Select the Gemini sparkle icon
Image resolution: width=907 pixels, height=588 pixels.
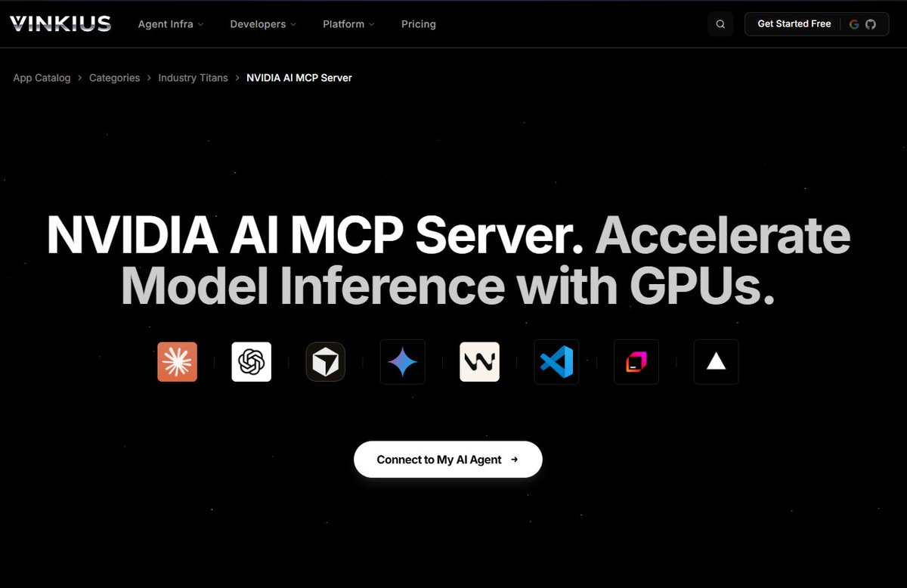[x=403, y=362]
